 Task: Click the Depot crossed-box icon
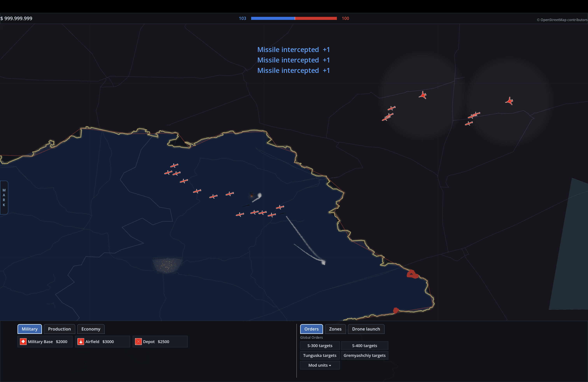(138, 342)
